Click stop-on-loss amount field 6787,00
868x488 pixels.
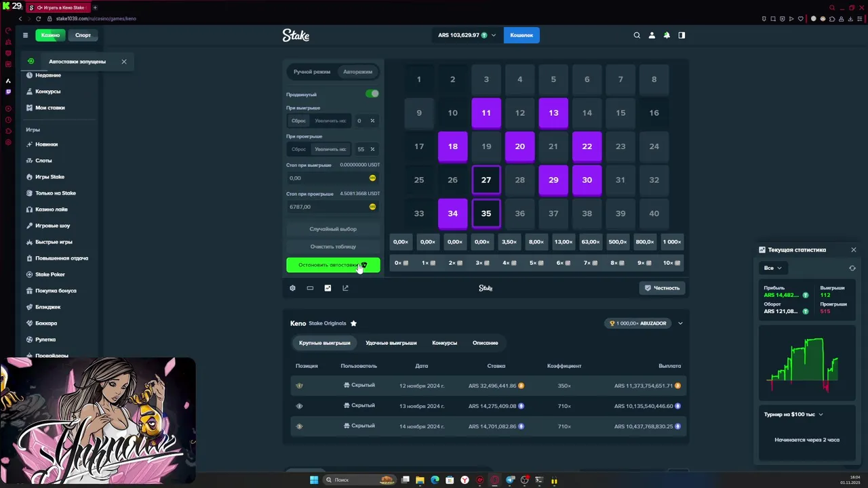coord(333,207)
